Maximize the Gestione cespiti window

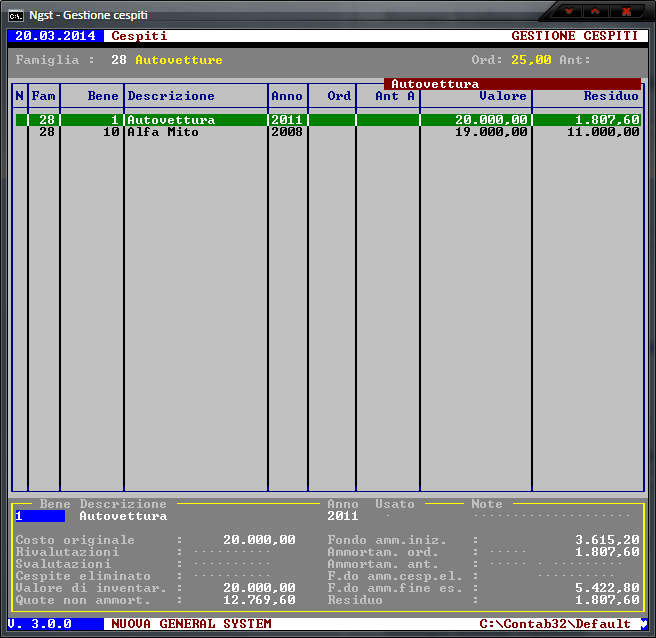pos(598,12)
